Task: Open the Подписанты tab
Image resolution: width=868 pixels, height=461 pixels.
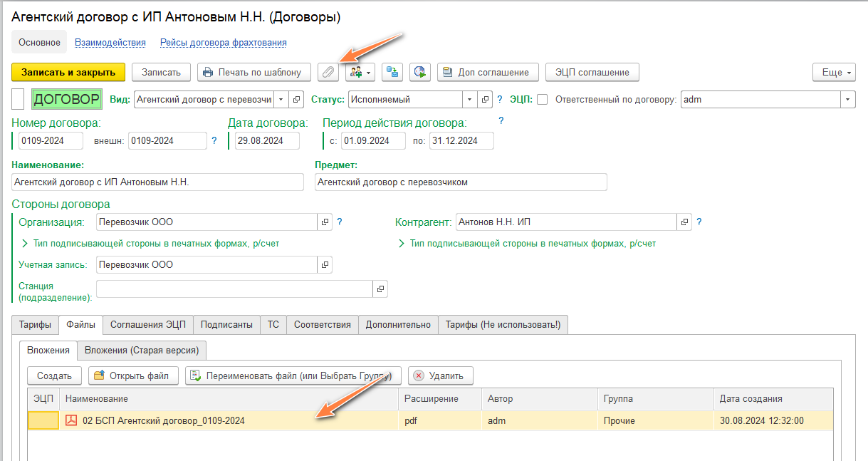Action: pos(226,325)
